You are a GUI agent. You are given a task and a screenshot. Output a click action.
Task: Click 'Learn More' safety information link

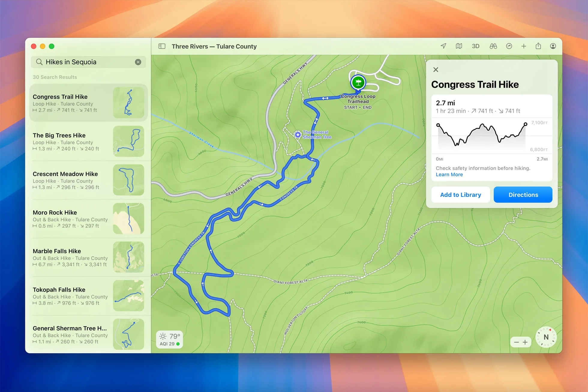[x=449, y=175]
